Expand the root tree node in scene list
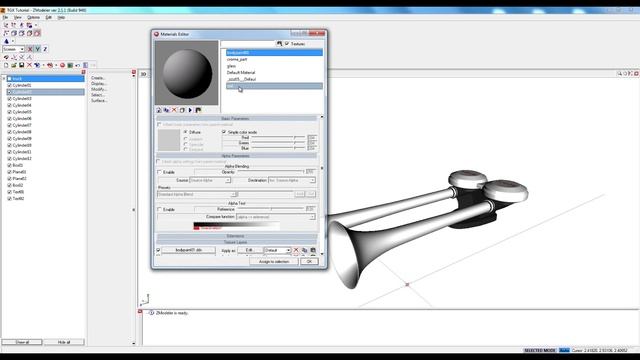The image size is (640, 360). 4,78
